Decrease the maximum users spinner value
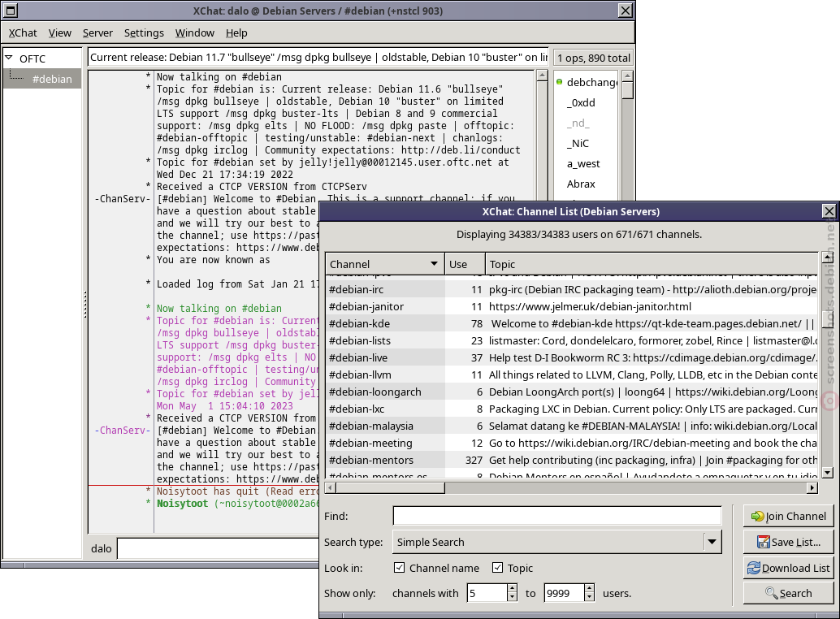Image resolution: width=840 pixels, height=619 pixels. point(589,597)
